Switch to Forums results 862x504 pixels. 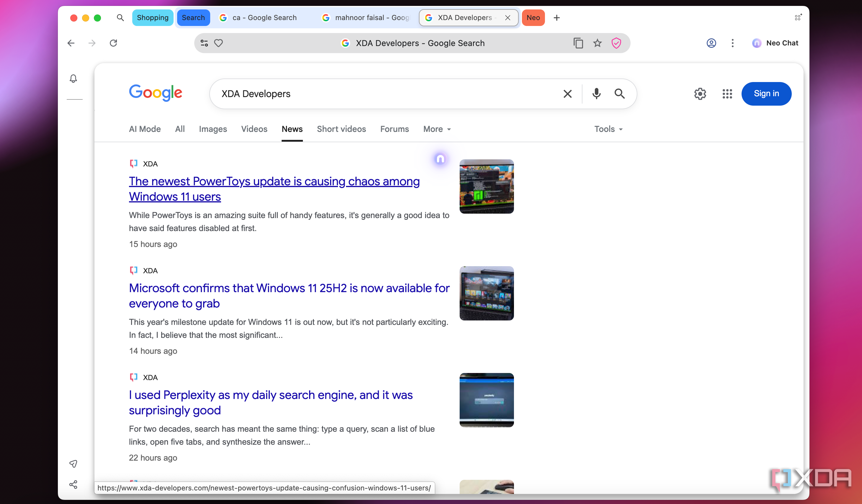[394, 129]
